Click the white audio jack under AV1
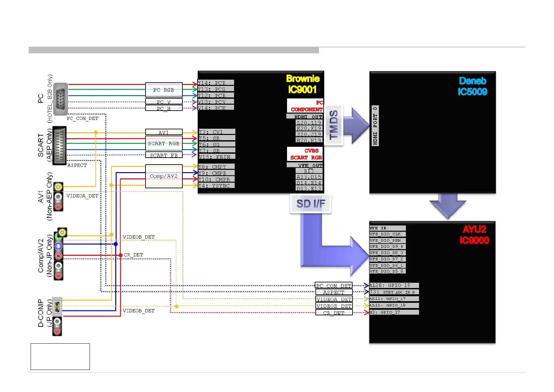Screen dimensions: 554x392 [x=58, y=197]
